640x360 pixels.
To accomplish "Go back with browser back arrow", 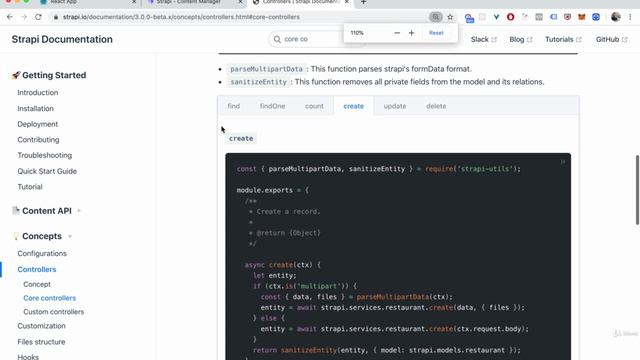I will coord(10,17).
